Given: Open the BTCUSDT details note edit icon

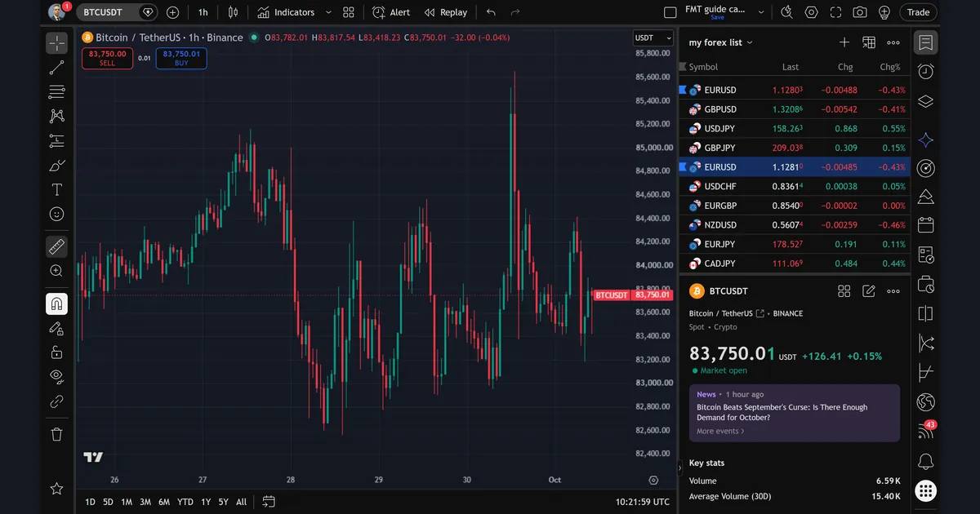Looking at the screenshot, I should point(869,291).
